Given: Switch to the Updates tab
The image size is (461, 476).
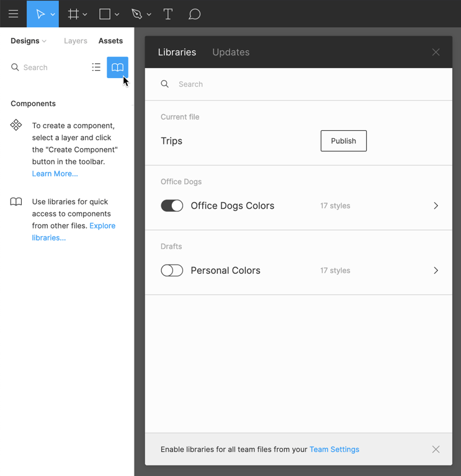Looking at the screenshot, I should (231, 52).
